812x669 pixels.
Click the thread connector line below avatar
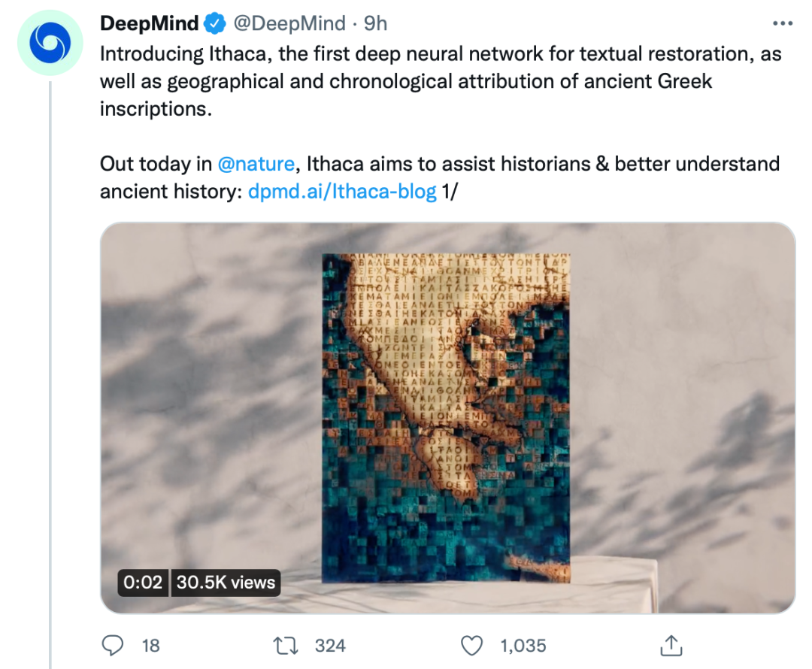pyautogui.click(x=50, y=376)
